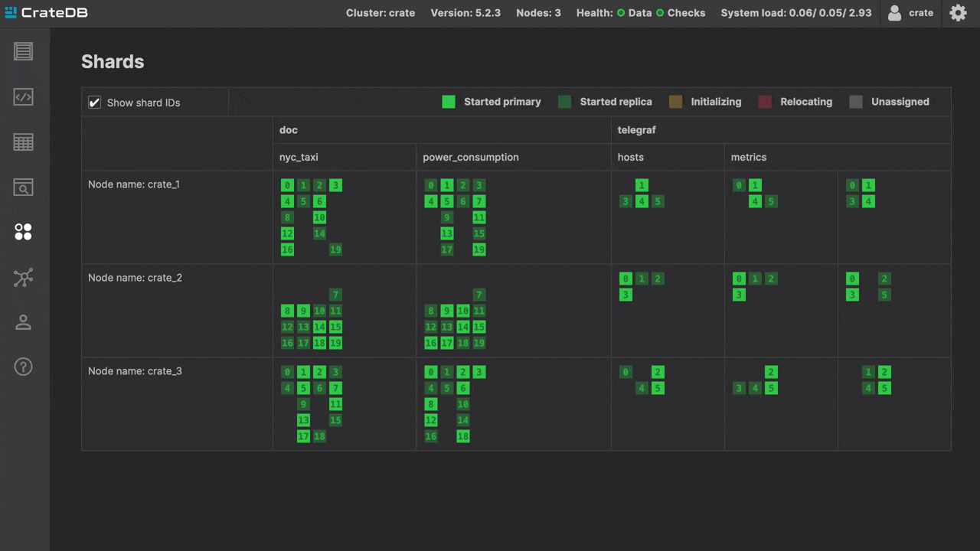
Task: Uncheck the Show shard IDs checkbox
Action: (95, 103)
